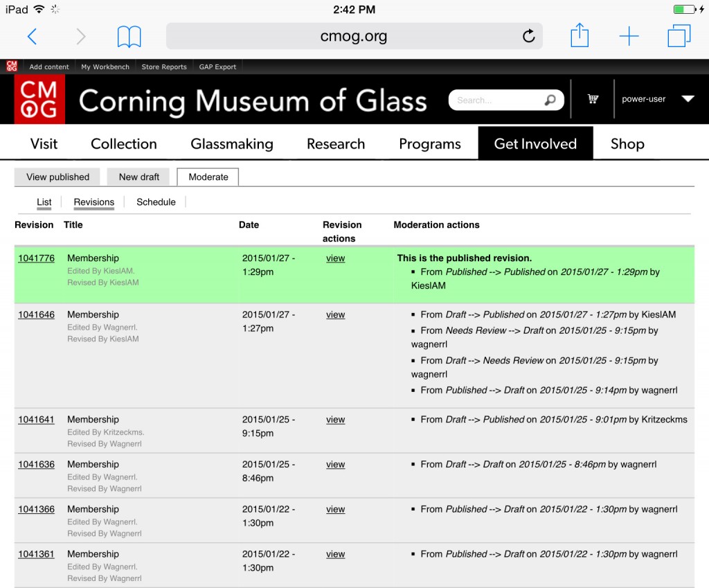Open the Visit navigation menu
Screen dimensions: 709x588
point(44,144)
